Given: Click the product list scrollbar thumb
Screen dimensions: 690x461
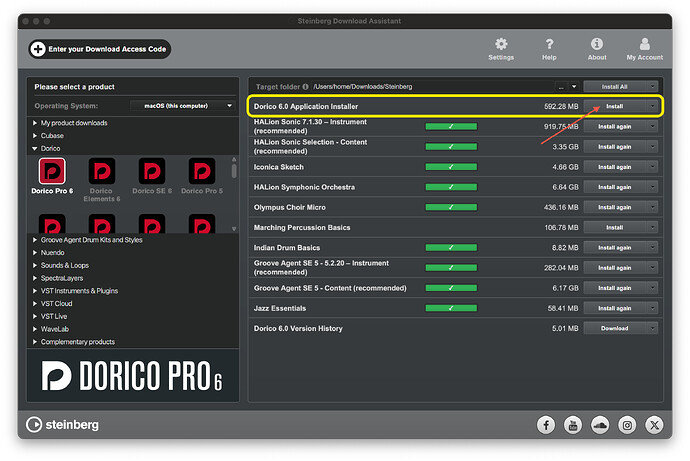Looking at the screenshot, I should coord(234,171).
